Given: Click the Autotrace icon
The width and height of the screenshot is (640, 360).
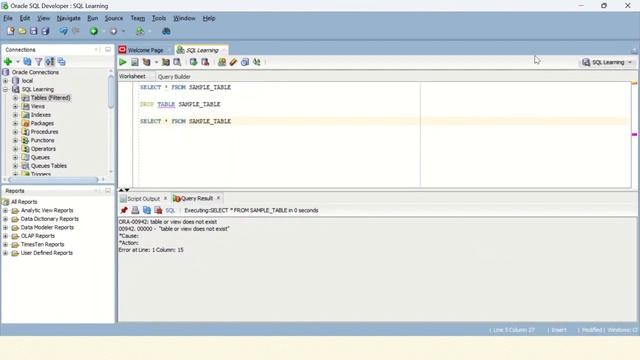Looking at the screenshot, I should point(166,62).
